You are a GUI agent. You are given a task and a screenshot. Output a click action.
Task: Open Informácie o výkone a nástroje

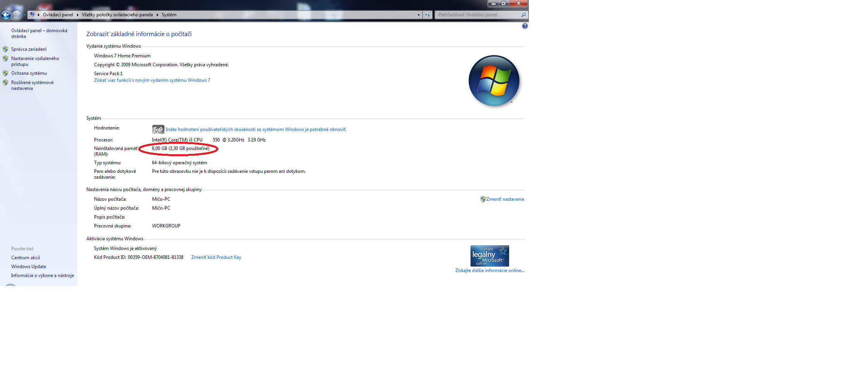(43, 275)
